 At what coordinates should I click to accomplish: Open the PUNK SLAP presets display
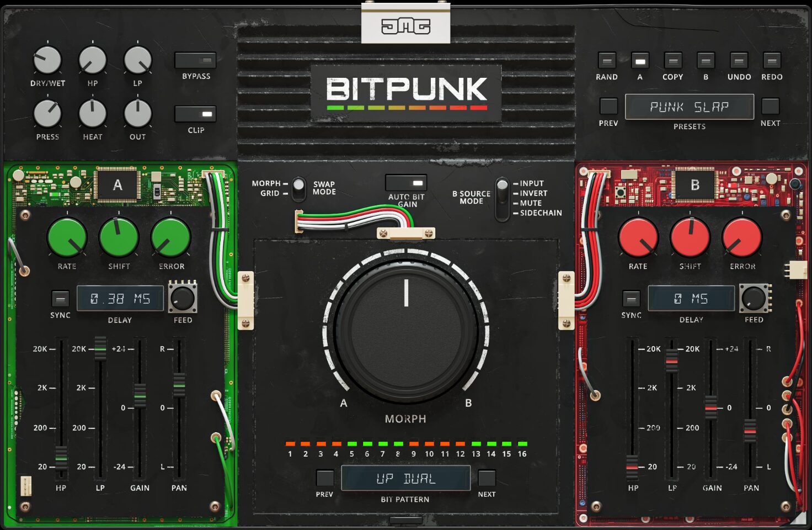pos(690,107)
